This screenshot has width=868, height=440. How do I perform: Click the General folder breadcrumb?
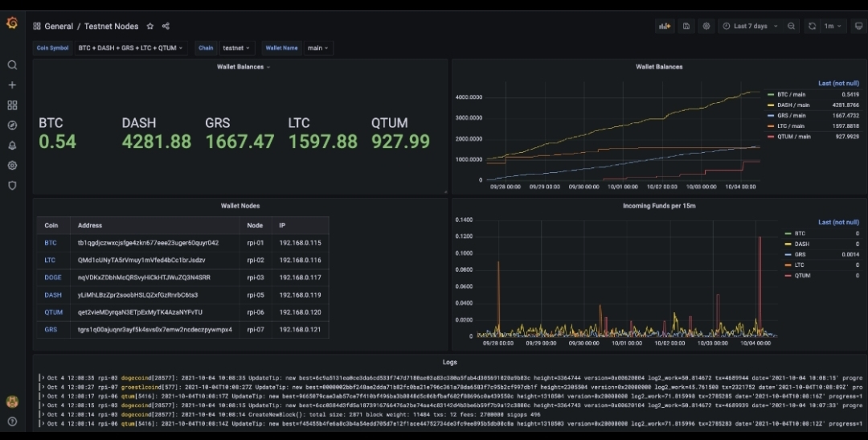(59, 27)
